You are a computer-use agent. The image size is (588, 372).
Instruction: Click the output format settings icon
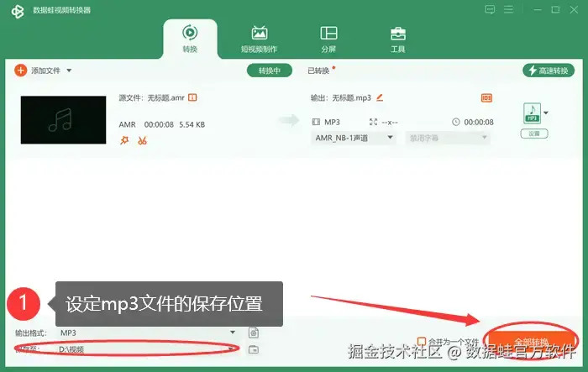point(254,333)
